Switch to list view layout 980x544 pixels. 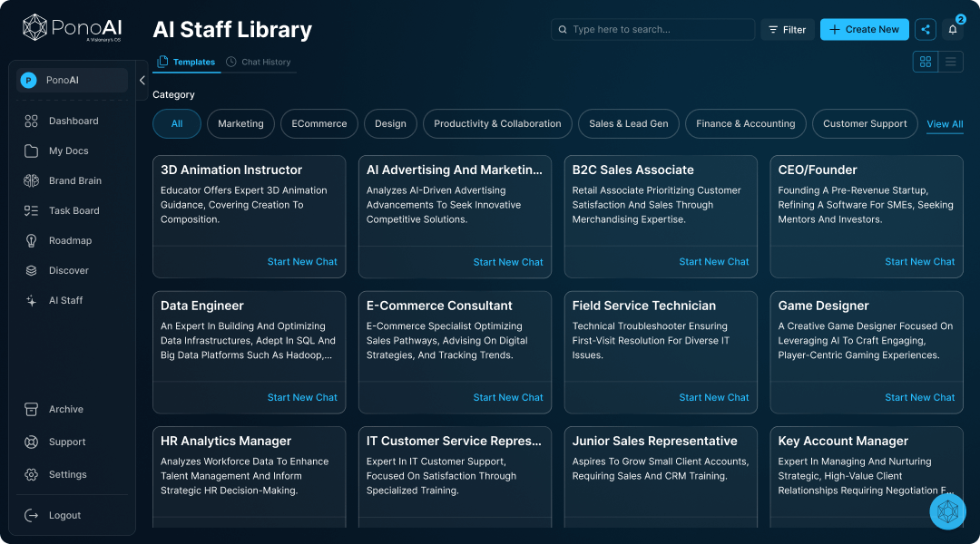(949, 61)
